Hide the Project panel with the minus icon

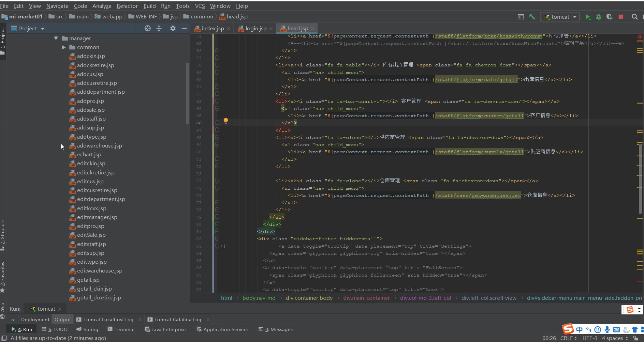(x=184, y=28)
